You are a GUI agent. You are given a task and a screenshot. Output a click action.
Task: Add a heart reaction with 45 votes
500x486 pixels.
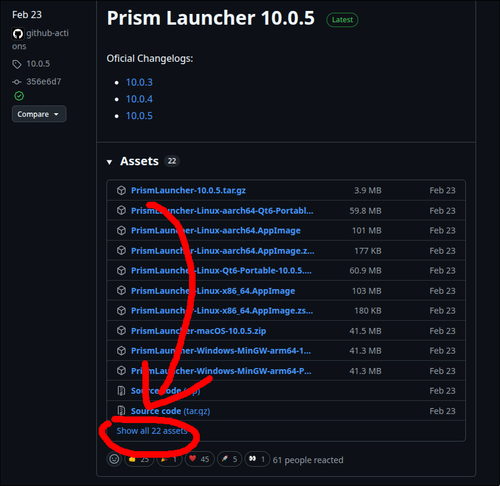(x=199, y=459)
